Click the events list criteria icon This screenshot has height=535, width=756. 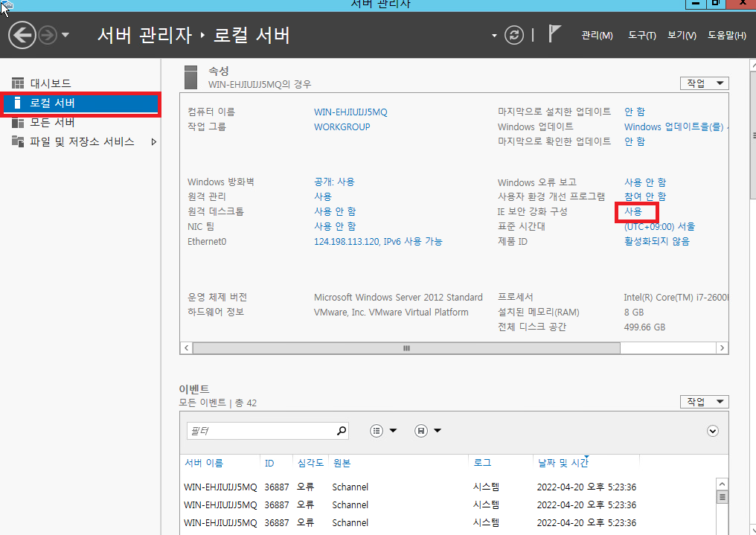377,431
